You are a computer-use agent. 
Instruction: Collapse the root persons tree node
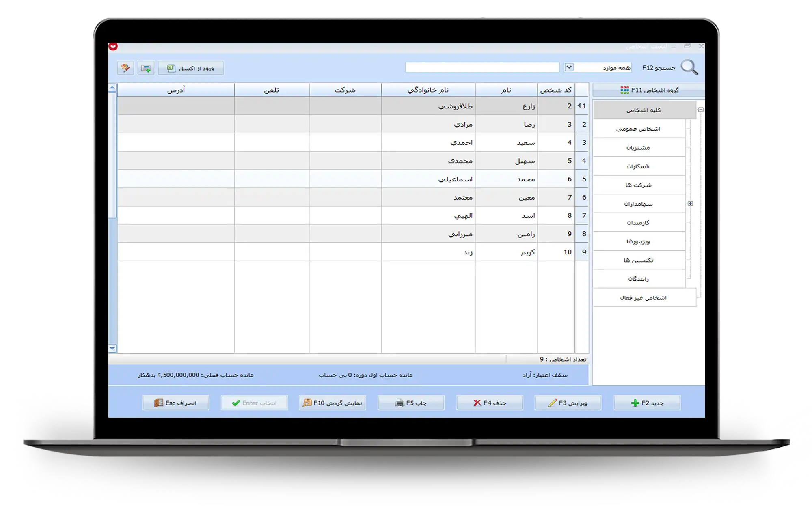(701, 110)
